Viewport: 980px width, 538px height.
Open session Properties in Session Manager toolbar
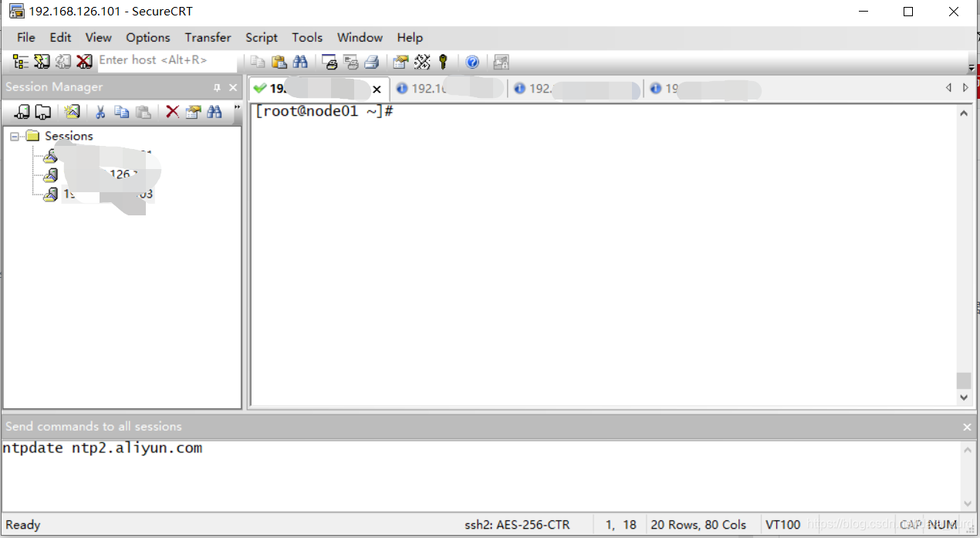tap(193, 112)
